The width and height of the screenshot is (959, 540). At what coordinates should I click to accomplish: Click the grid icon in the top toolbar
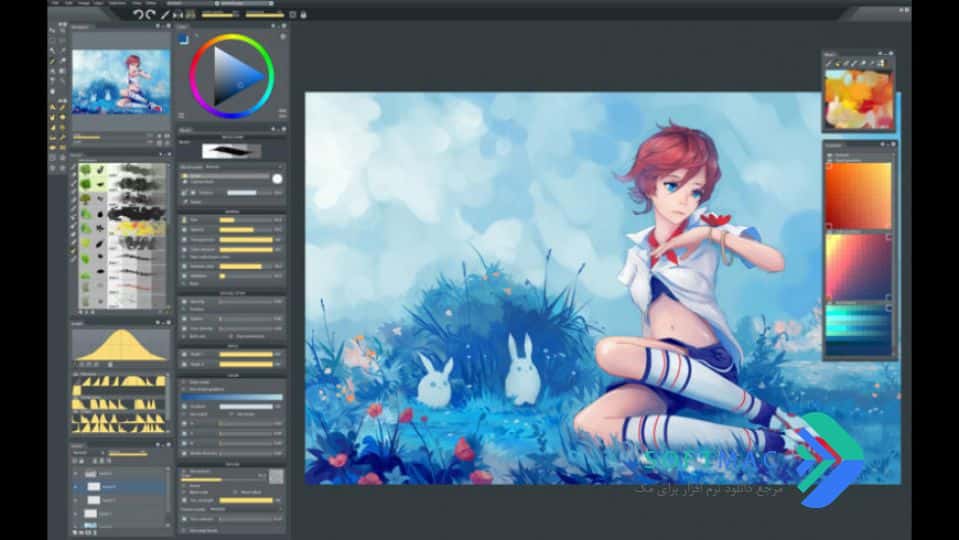190,14
